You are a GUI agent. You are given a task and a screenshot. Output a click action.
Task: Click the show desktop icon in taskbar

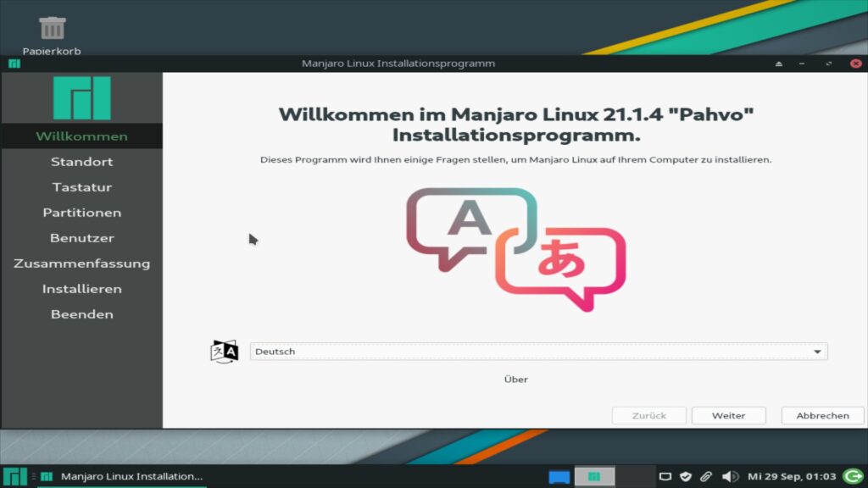click(559, 476)
